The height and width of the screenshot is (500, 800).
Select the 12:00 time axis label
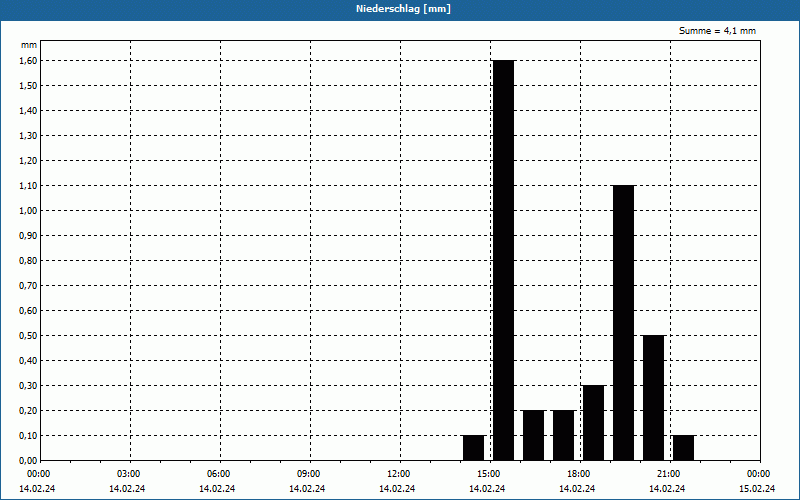[398, 474]
